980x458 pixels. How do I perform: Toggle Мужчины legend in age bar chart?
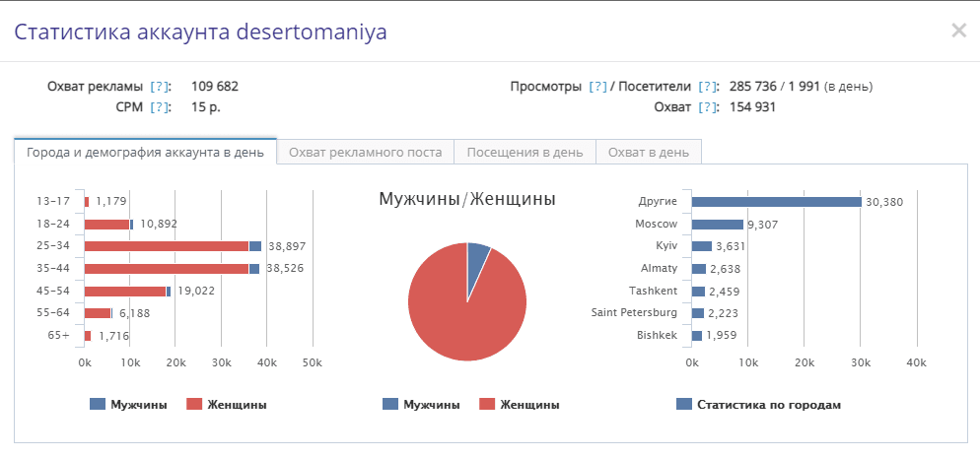pos(129,405)
